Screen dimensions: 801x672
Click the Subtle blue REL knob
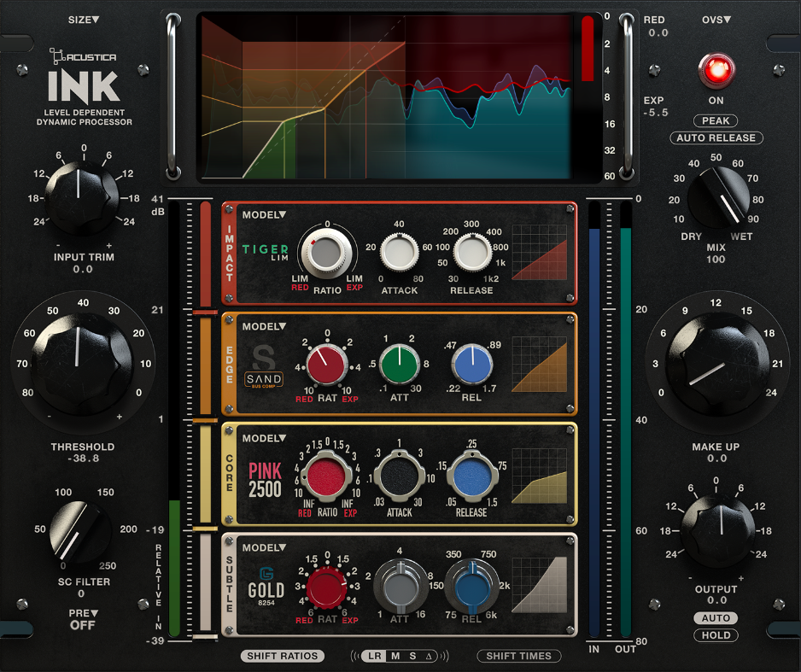pyautogui.click(x=472, y=587)
